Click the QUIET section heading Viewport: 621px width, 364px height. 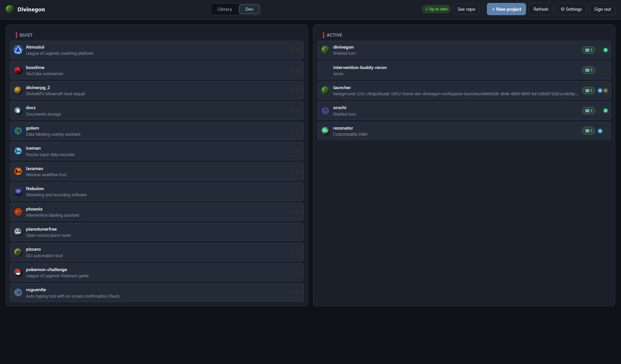coord(26,35)
